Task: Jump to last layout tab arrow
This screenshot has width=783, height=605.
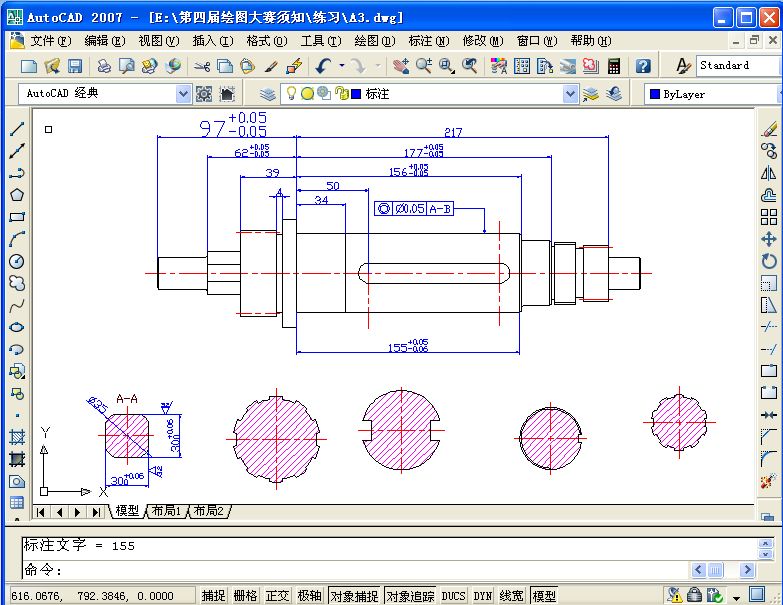Action: coord(96,512)
